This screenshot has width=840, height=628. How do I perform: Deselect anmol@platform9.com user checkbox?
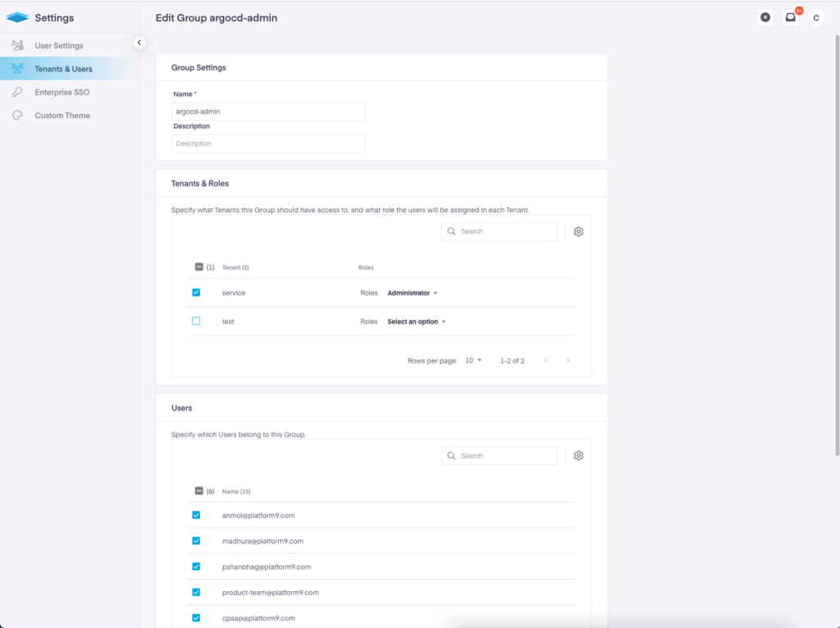[196, 515]
